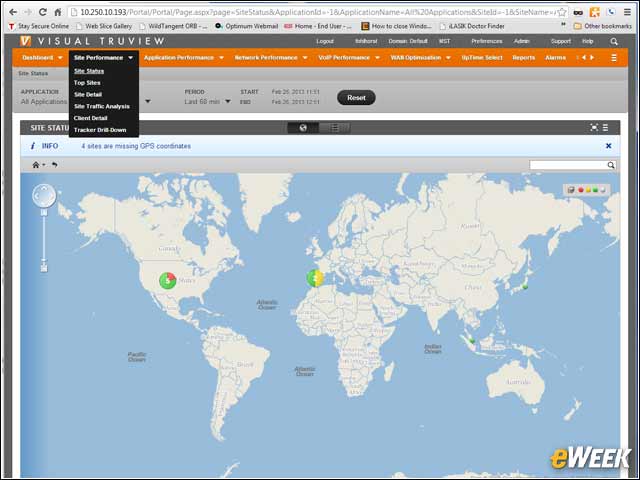The width and height of the screenshot is (640, 480).
Task: Open the Alarms menu item
Action: pos(556,58)
